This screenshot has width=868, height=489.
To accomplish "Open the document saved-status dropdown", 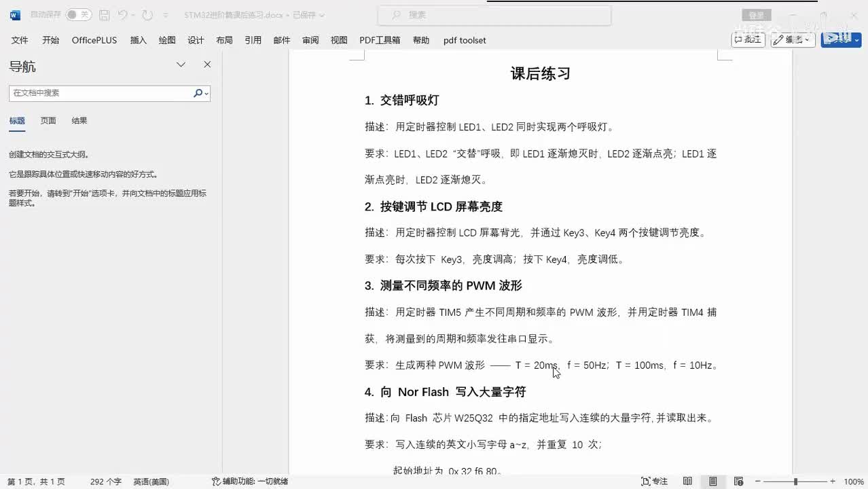I will 321,15.
